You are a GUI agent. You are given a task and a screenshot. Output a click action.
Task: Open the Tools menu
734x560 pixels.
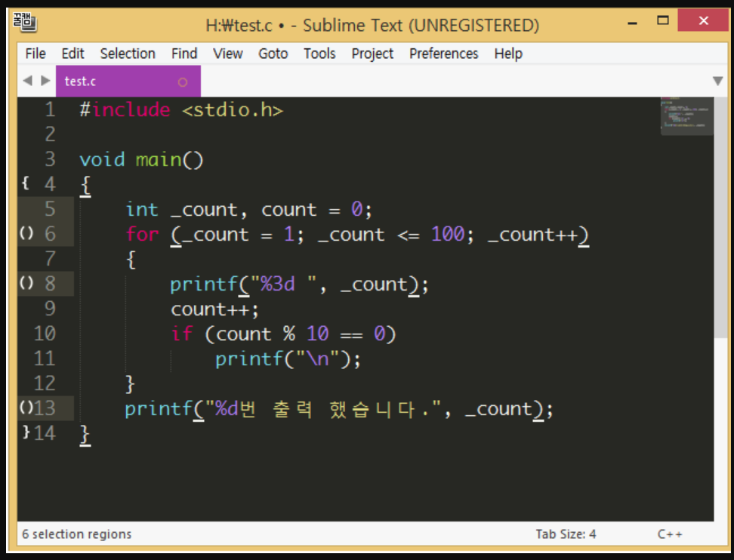(319, 54)
